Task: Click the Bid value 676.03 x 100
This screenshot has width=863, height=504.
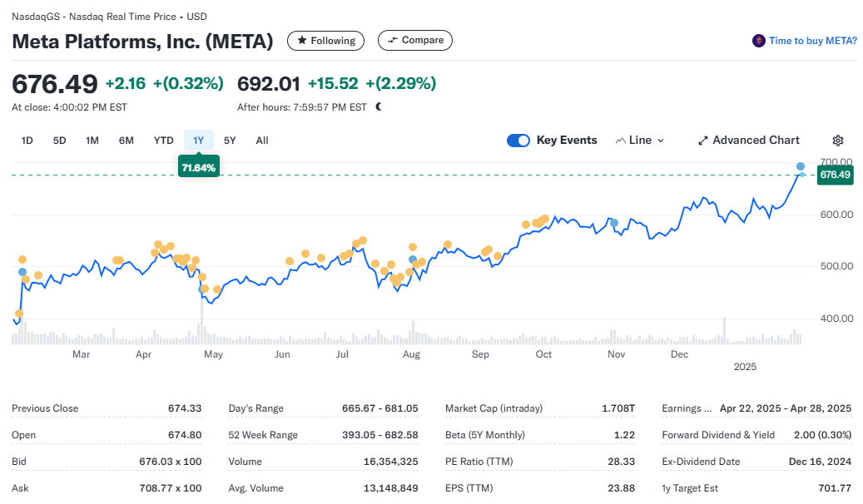Action: (x=170, y=461)
